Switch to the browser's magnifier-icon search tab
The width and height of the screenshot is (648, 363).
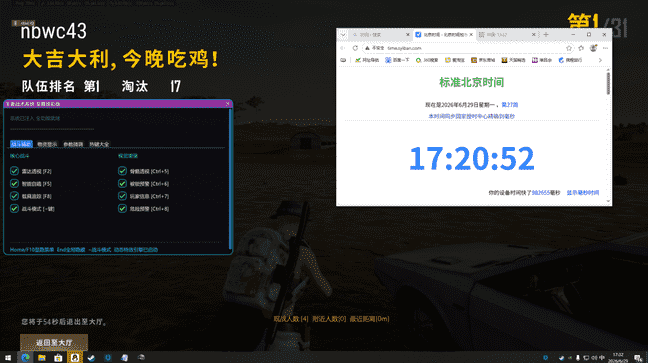pyautogui.click(x=380, y=35)
